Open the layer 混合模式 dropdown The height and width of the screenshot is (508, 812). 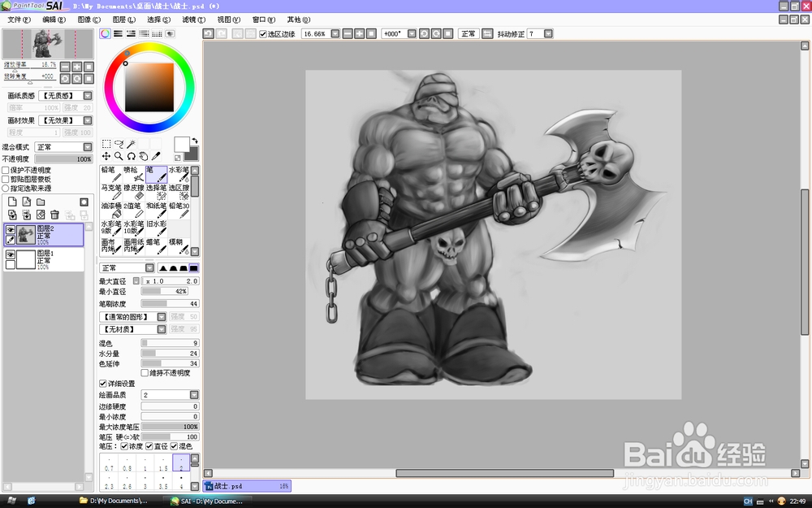88,147
